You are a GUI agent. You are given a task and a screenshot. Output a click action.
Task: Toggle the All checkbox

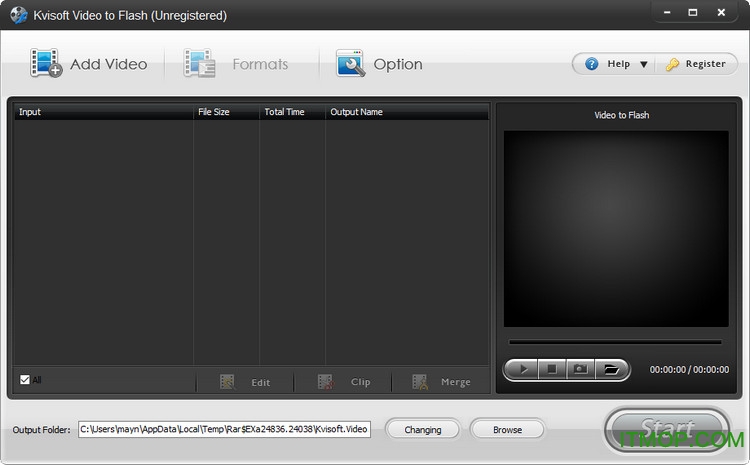pos(25,380)
